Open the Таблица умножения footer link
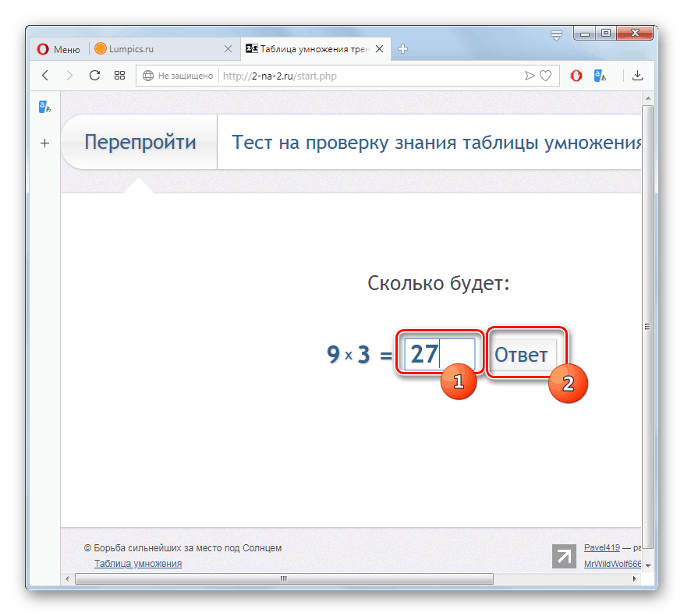This screenshot has width=684, height=616. pyautogui.click(x=138, y=563)
